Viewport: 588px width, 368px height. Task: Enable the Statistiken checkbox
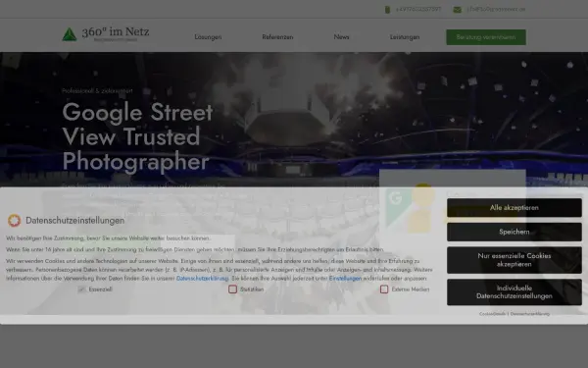point(233,289)
